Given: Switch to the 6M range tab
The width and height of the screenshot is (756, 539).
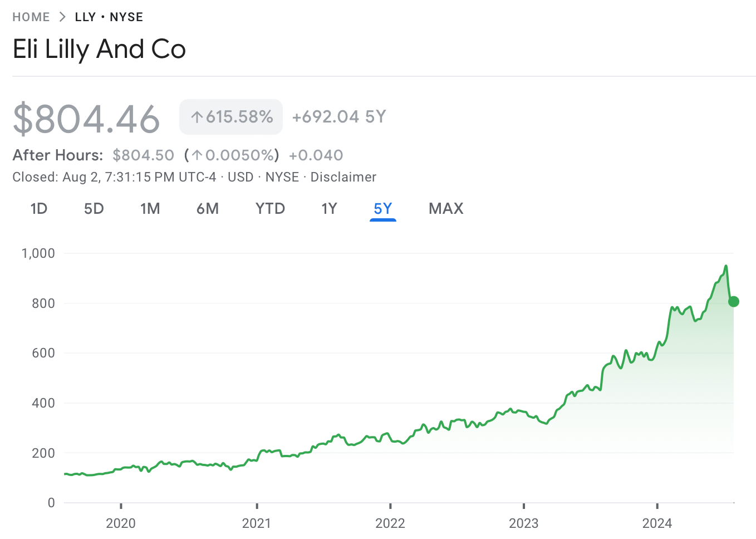Looking at the screenshot, I should (x=208, y=209).
